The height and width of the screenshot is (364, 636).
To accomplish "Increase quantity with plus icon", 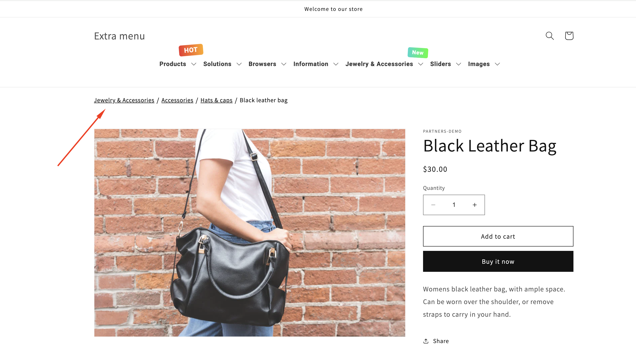I will [474, 205].
